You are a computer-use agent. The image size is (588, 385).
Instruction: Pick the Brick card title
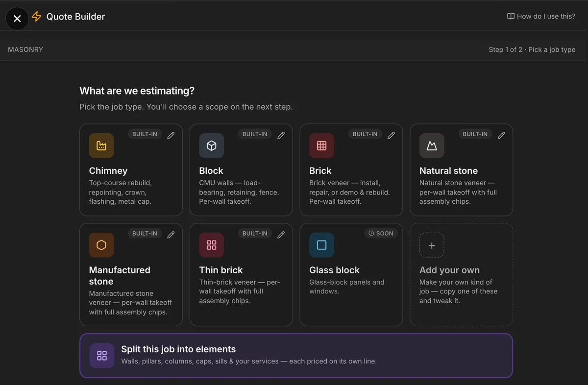click(320, 170)
